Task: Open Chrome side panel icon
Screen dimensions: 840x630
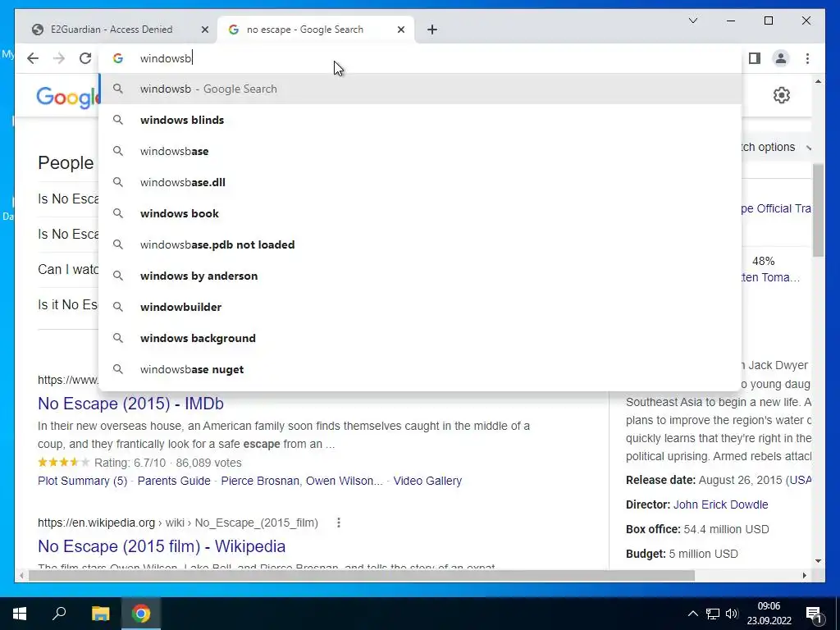Action: tap(755, 58)
